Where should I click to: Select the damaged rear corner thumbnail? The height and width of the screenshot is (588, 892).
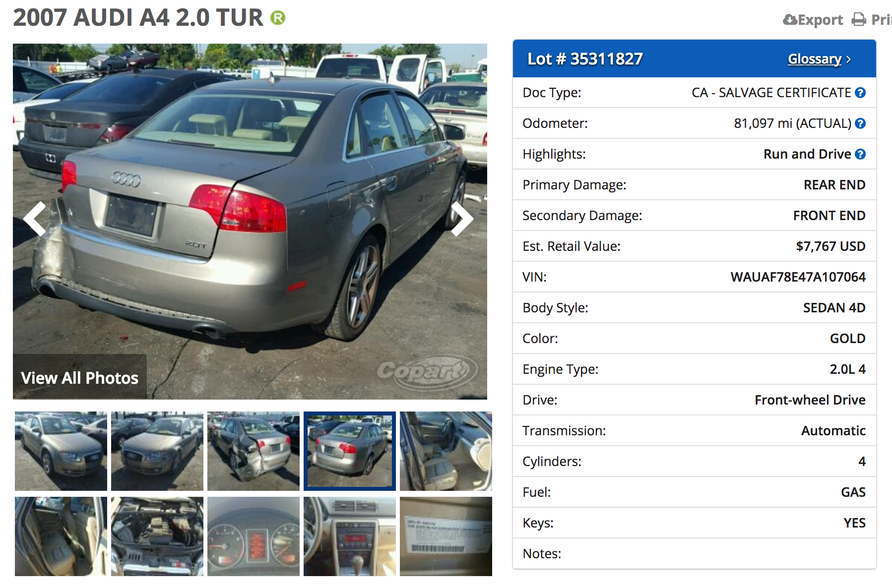point(254,451)
